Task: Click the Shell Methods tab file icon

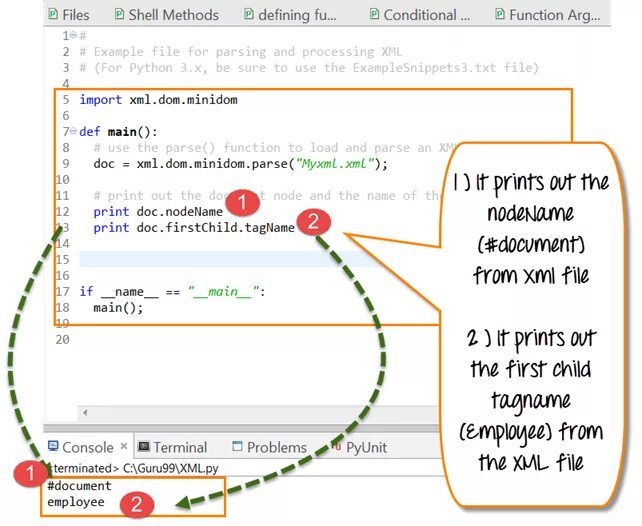Action: [119, 15]
